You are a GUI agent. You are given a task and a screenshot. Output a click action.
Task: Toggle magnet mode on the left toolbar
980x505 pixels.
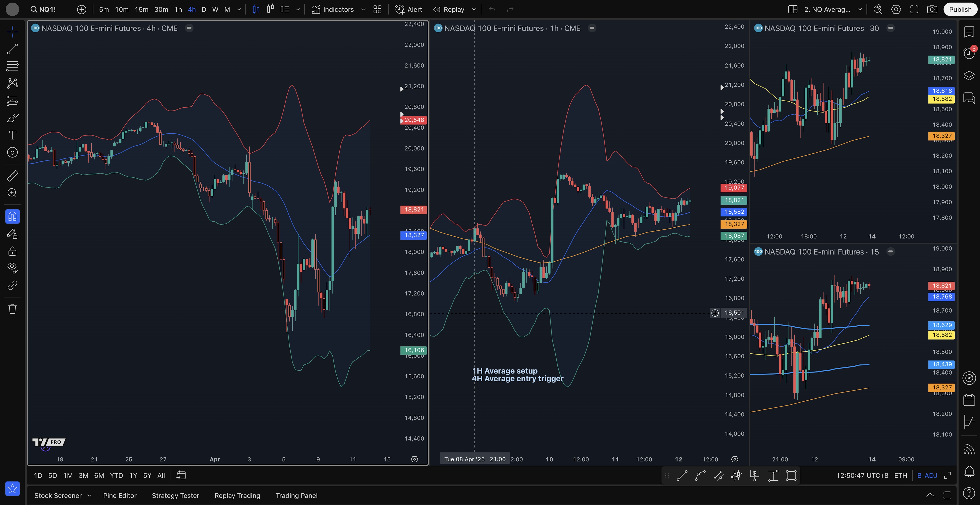[x=12, y=216]
